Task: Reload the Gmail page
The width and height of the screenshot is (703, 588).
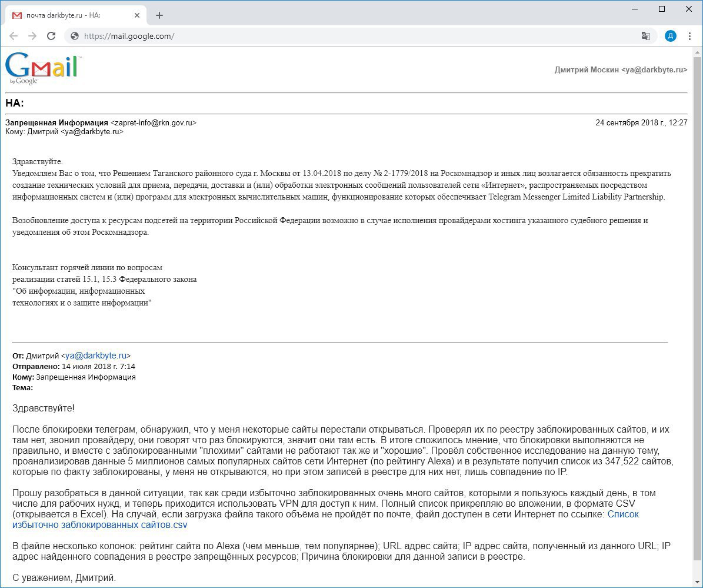Action: coord(51,36)
